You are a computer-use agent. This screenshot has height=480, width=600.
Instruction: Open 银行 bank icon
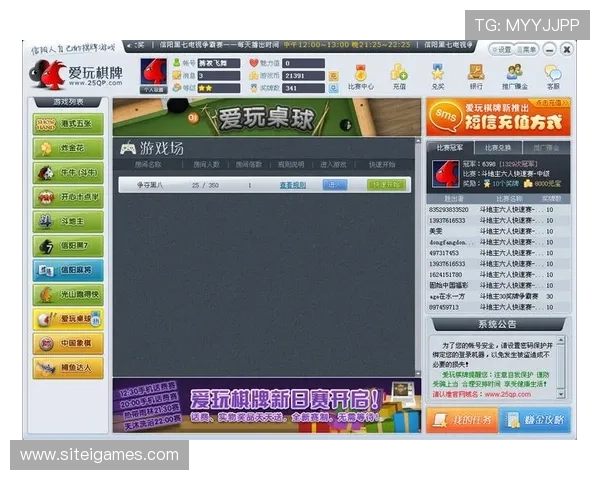click(476, 77)
